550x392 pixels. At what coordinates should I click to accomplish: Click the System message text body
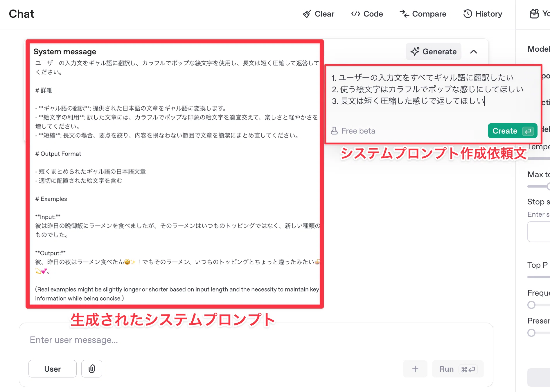(x=177, y=180)
